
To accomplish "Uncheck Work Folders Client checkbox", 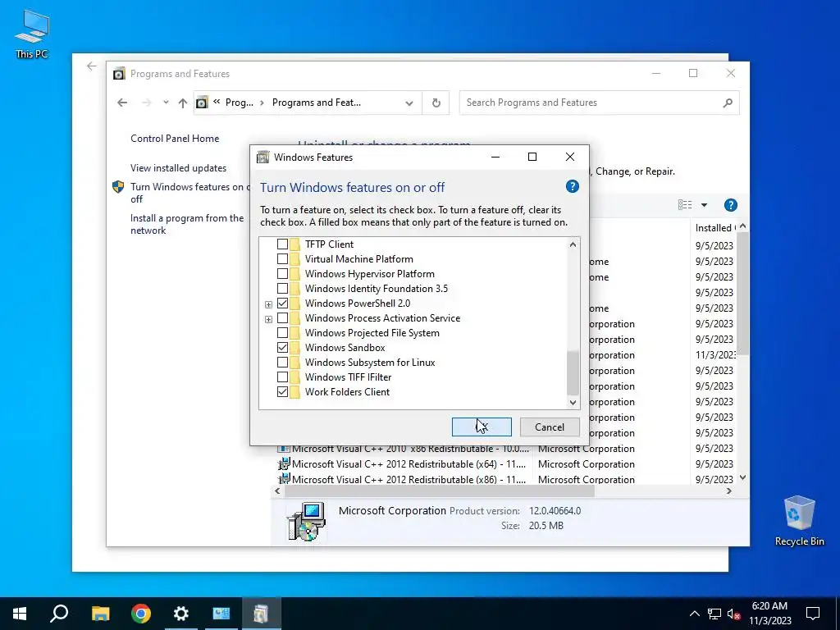I will (282, 391).
